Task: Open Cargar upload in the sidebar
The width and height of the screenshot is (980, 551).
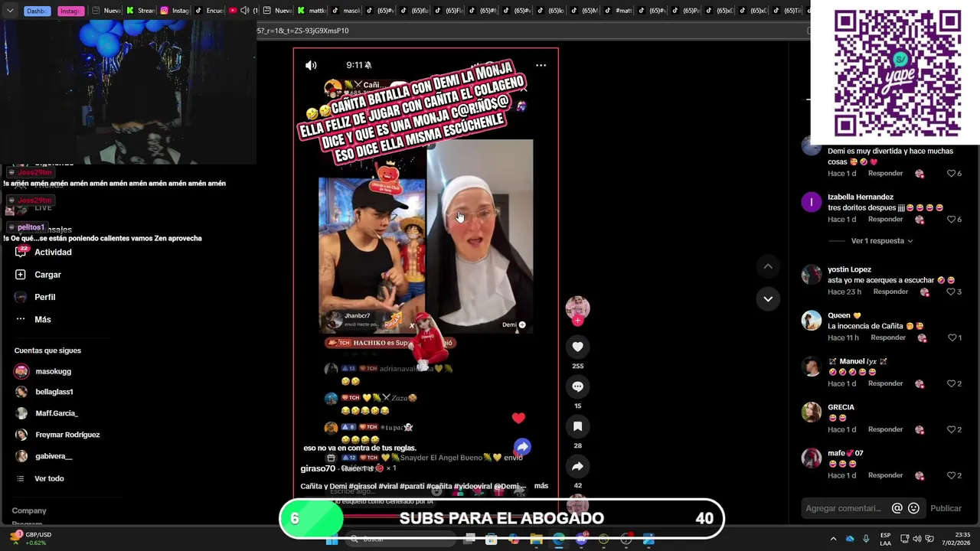Action: point(38,275)
